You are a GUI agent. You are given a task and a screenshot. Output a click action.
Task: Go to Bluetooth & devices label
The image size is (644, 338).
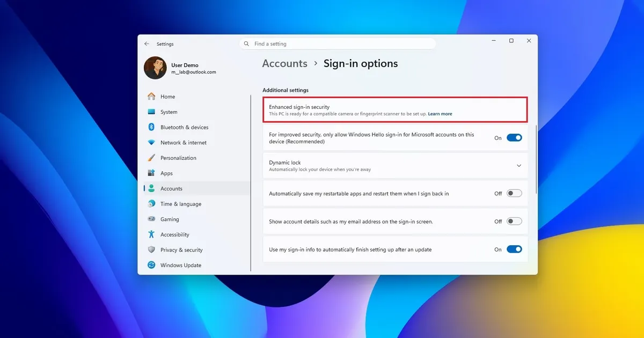pos(184,127)
